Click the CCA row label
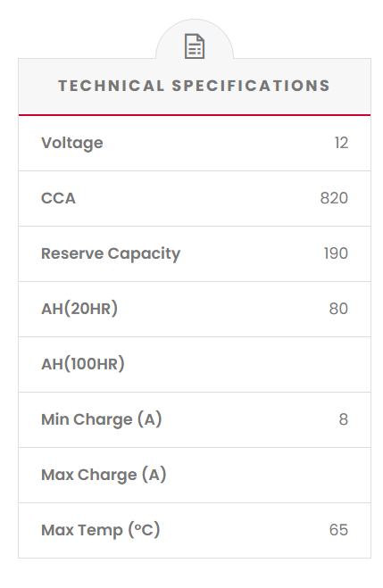The width and height of the screenshot is (383, 588). 58,198
